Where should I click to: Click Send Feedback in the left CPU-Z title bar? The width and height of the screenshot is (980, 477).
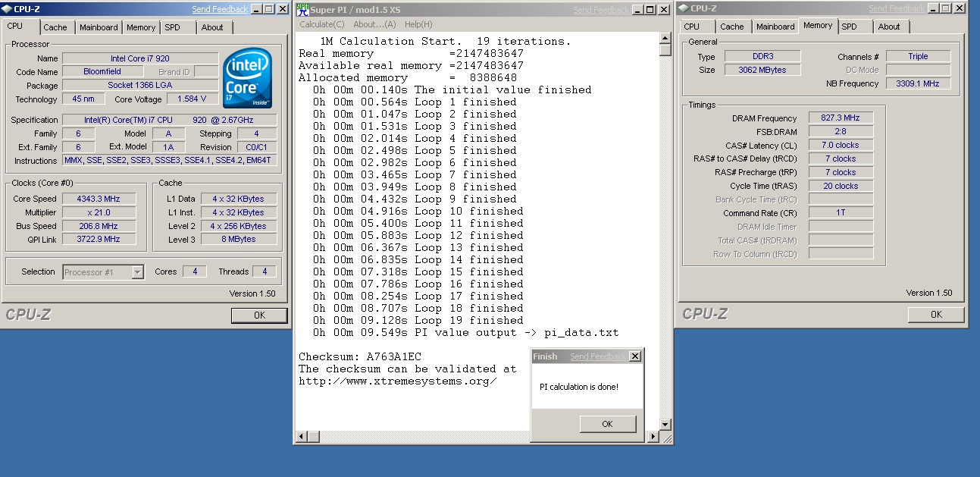220,9
